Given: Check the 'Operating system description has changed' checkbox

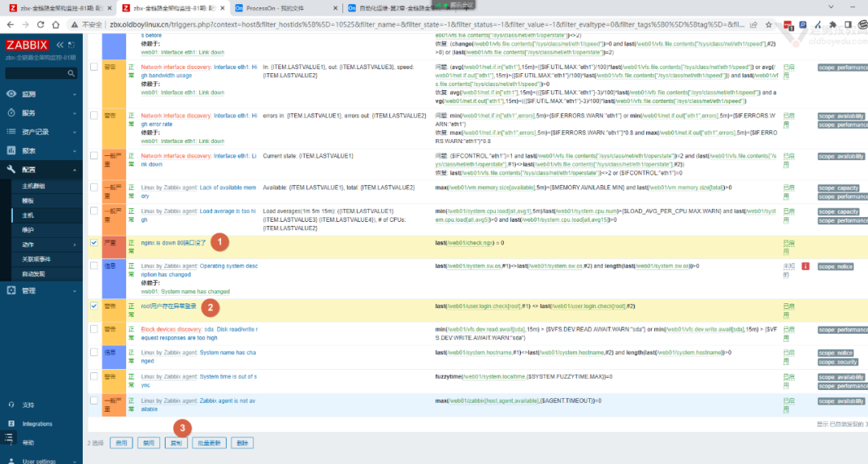Looking at the screenshot, I should click(x=94, y=266).
